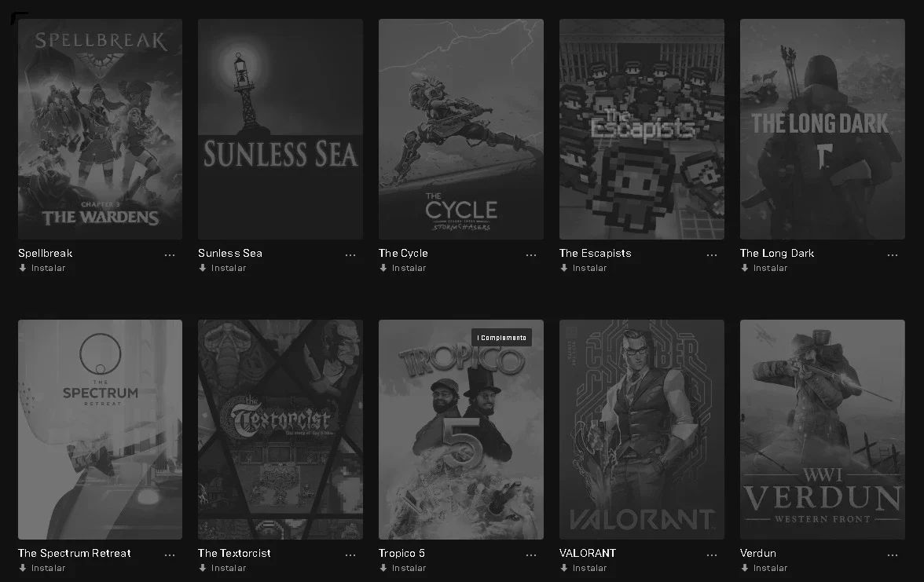This screenshot has height=582, width=924.
Task: Open the three-dot menu for Tropico 5
Action: point(531,555)
